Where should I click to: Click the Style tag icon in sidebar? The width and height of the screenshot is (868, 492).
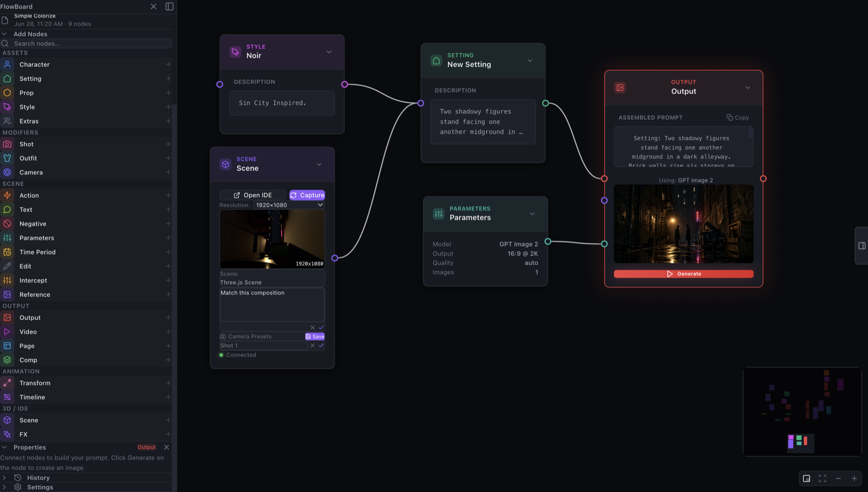point(7,107)
